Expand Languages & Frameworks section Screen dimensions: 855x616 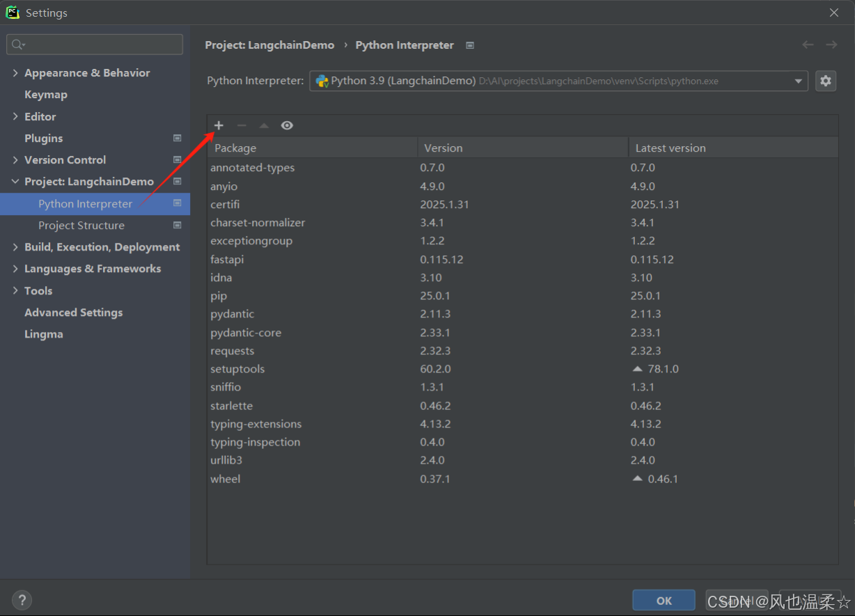(15, 268)
